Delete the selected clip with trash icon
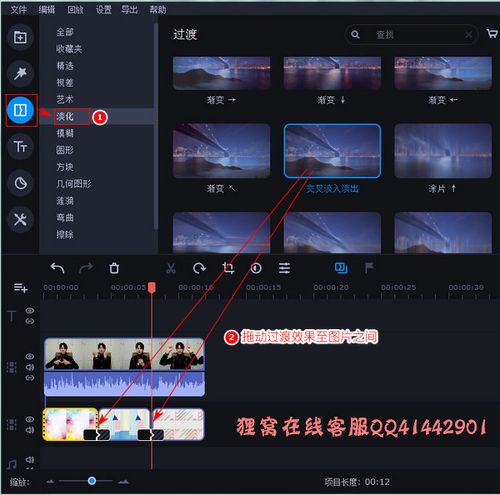Screen dimensions: 500x495 (114, 268)
